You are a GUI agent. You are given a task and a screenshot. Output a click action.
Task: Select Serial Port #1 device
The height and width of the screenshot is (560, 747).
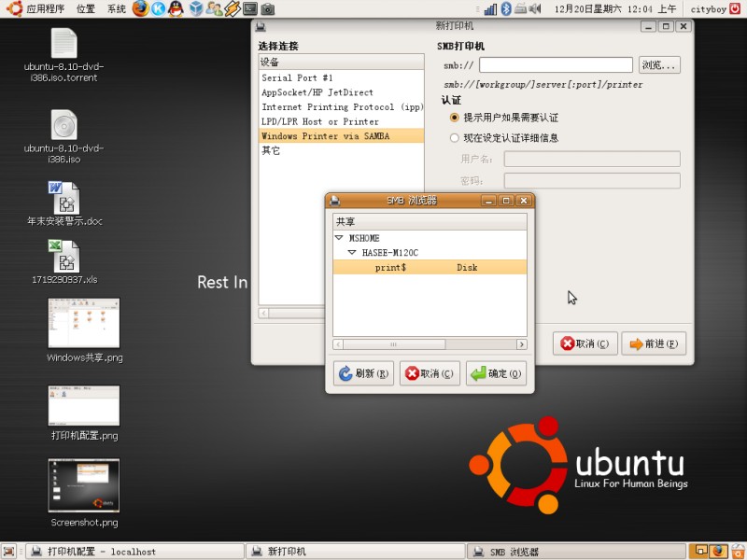[341, 77]
